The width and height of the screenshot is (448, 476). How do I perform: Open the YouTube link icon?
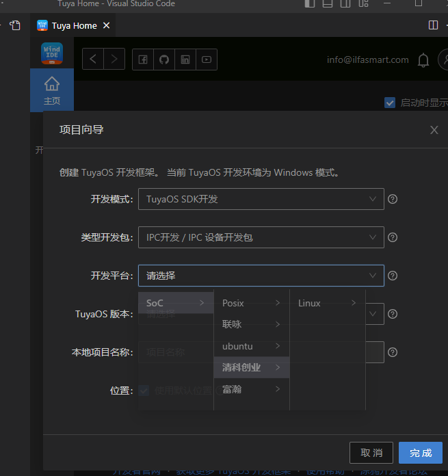207,59
